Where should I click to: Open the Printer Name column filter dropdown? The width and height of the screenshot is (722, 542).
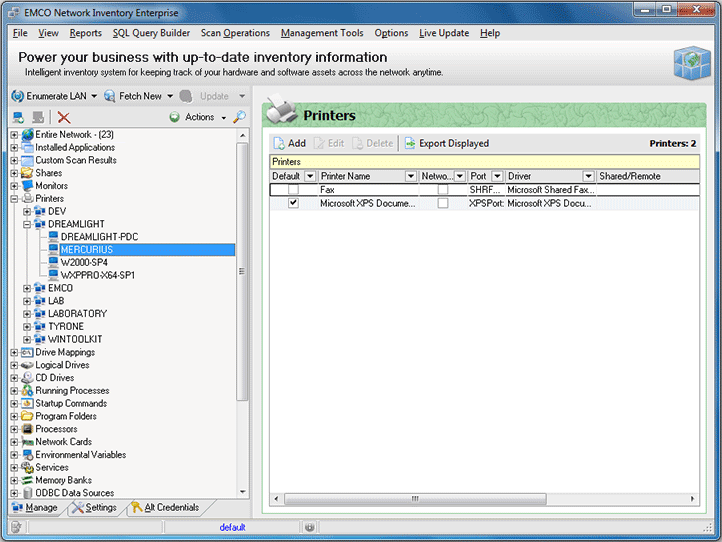point(410,176)
